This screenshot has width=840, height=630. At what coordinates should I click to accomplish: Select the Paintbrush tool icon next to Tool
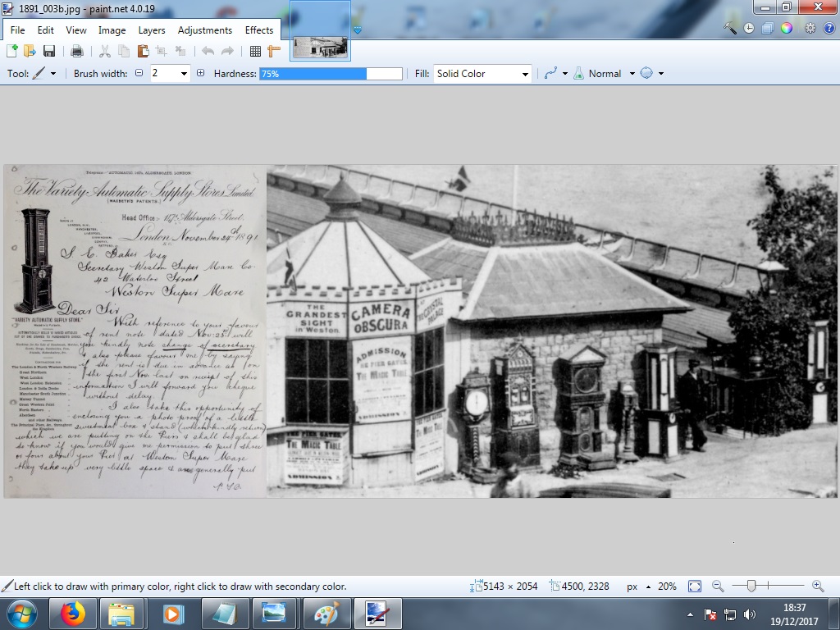click(39, 73)
